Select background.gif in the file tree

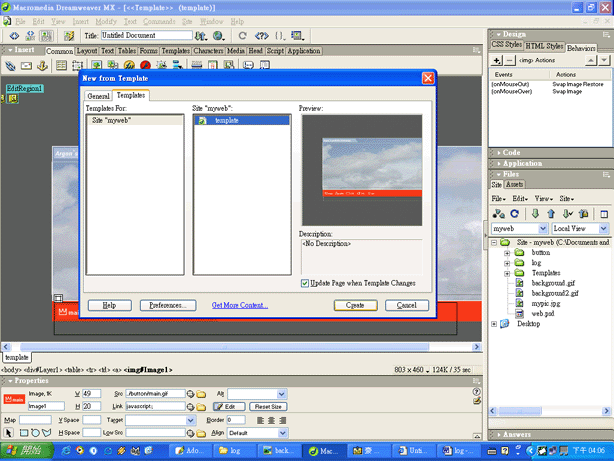click(553, 283)
